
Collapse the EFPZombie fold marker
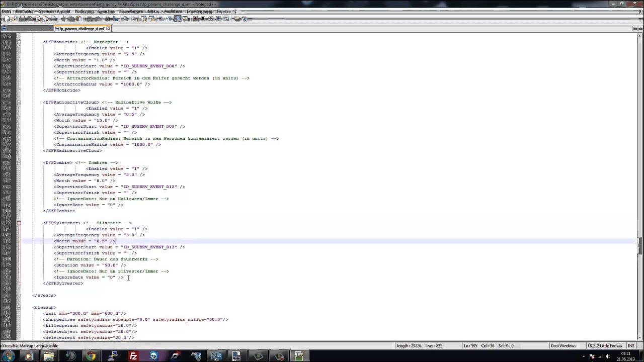(x=19, y=162)
